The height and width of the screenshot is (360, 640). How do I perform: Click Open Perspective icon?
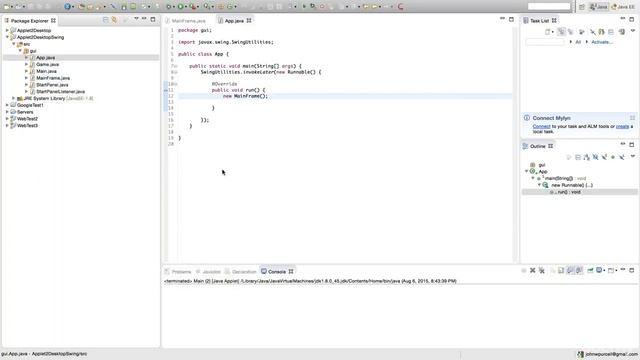[582, 7]
